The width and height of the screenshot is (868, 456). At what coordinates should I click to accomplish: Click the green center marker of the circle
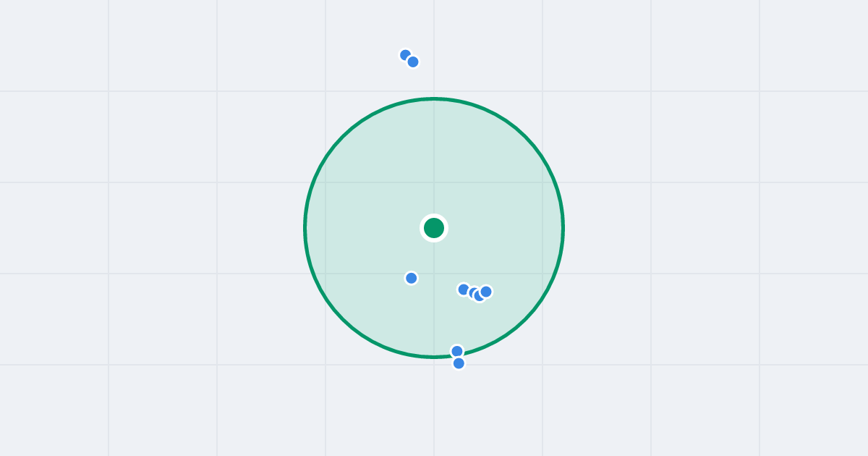tap(434, 228)
